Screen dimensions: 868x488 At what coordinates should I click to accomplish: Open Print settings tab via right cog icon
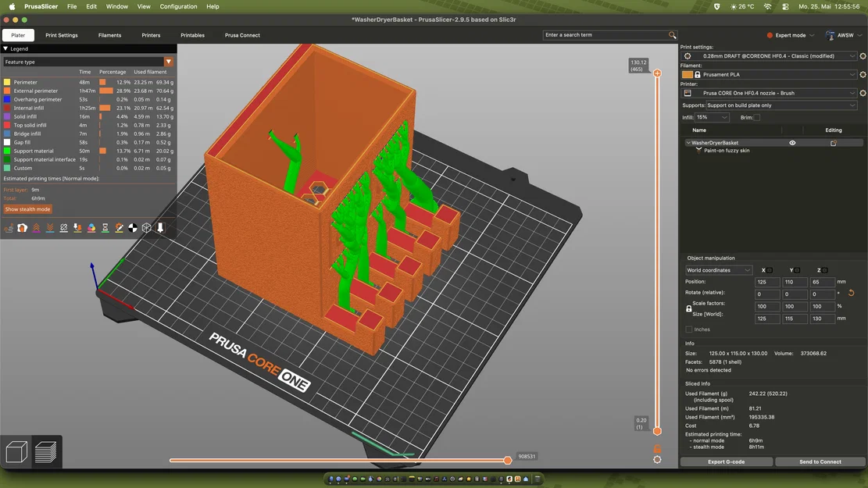point(863,56)
